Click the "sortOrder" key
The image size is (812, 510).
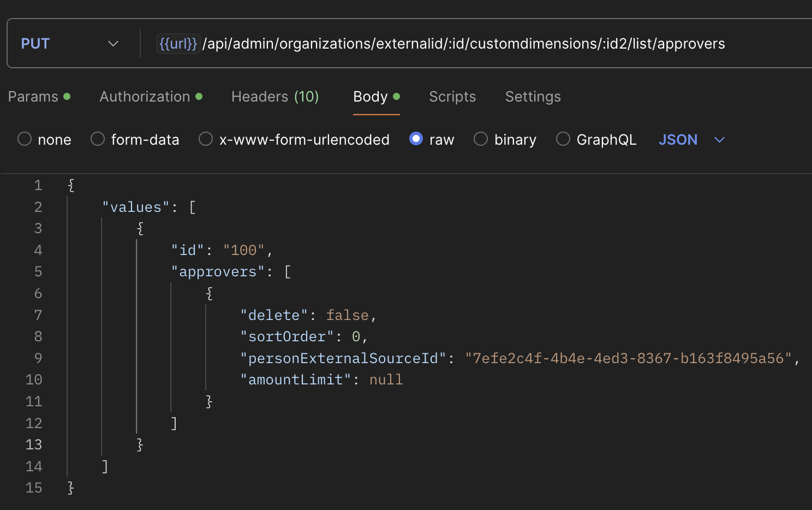click(287, 336)
